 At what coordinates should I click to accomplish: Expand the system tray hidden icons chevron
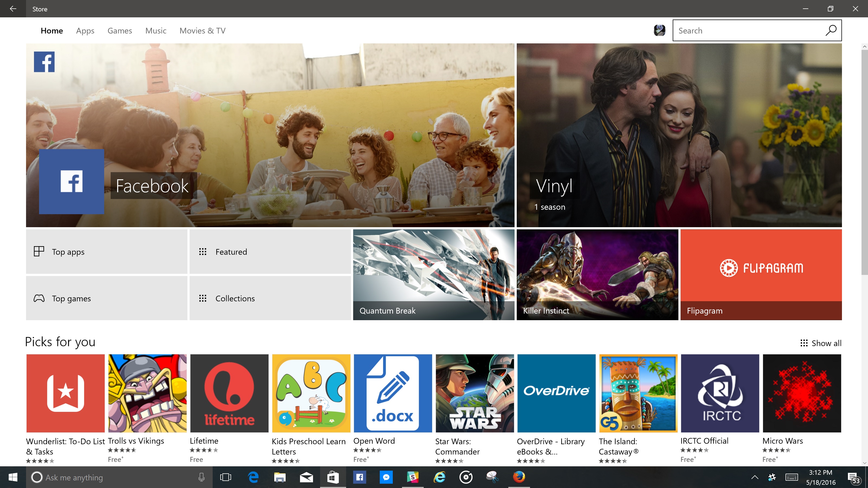755,477
